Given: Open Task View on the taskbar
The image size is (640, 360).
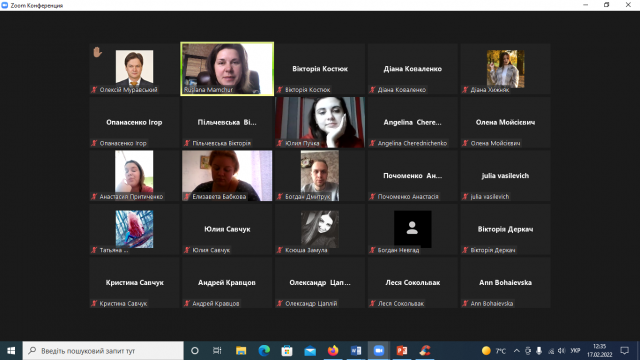Looking at the screenshot, I should coord(217,351).
